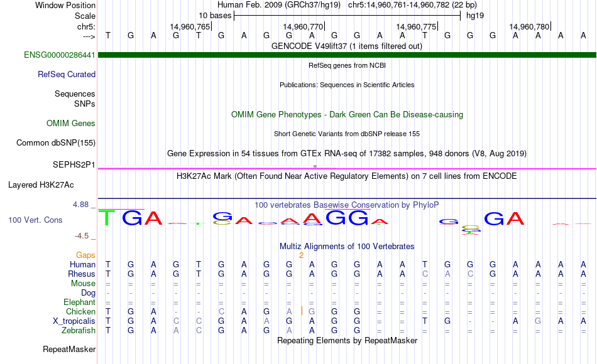Click the Sequences SNPs track label

pos(75,99)
